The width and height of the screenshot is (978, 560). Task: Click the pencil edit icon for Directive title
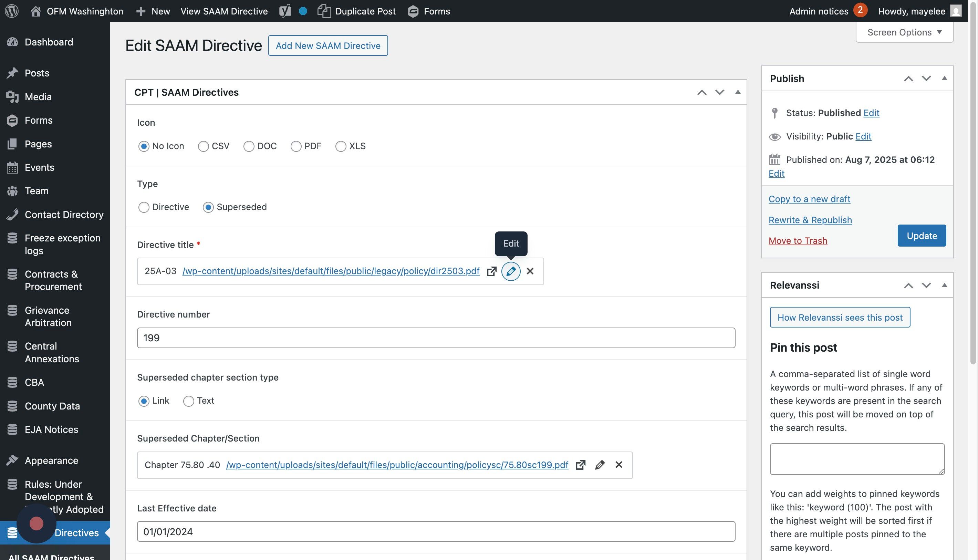[x=510, y=271]
